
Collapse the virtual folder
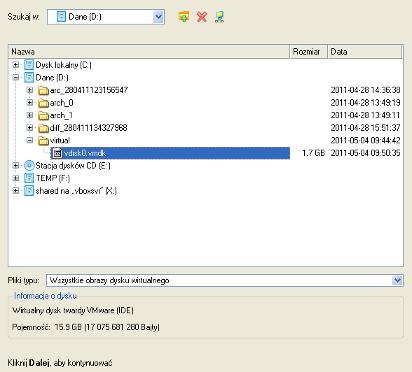[30, 140]
